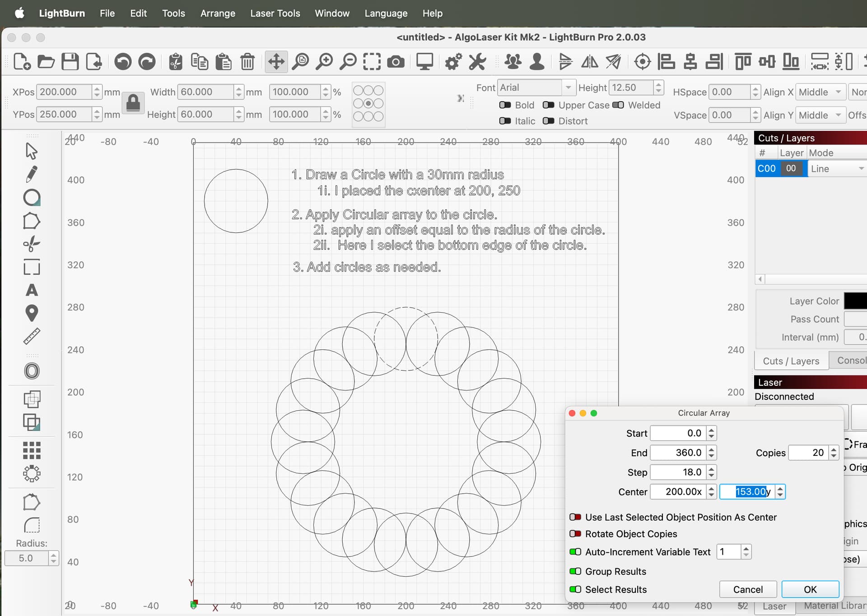
Task: Open the Laser Tools menu
Action: pos(275,14)
